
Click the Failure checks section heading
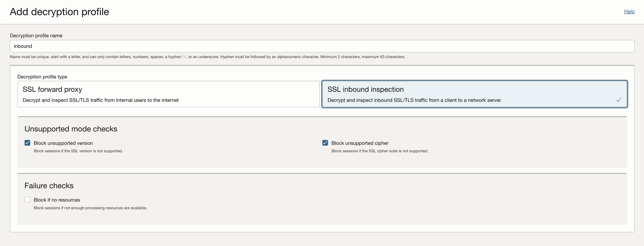pyautogui.click(x=49, y=186)
